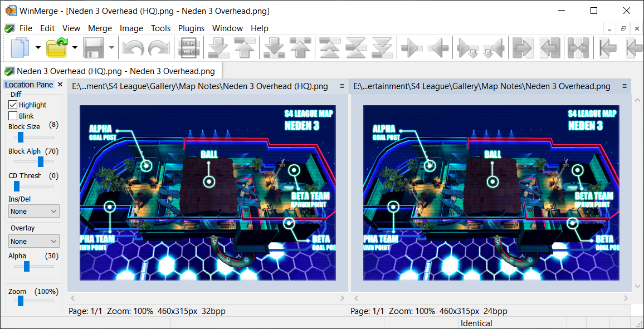644x329 pixels.
Task: Go to Previous Difference with up-arrow icon
Action: pyautogui.click(x=245, y=48)
